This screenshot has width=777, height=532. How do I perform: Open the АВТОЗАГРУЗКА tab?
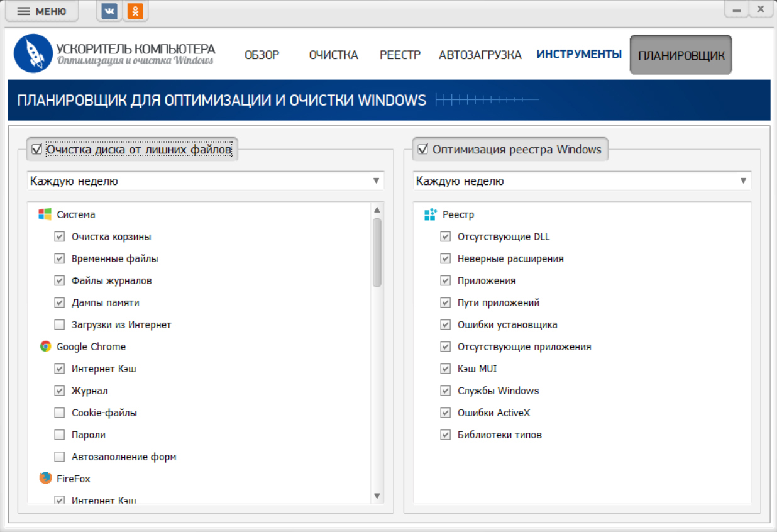pyautogui.click(x=480, y=55)
